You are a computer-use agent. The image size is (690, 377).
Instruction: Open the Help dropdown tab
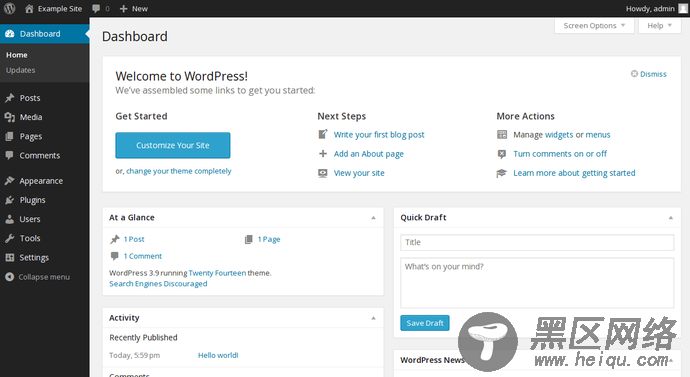659,26
